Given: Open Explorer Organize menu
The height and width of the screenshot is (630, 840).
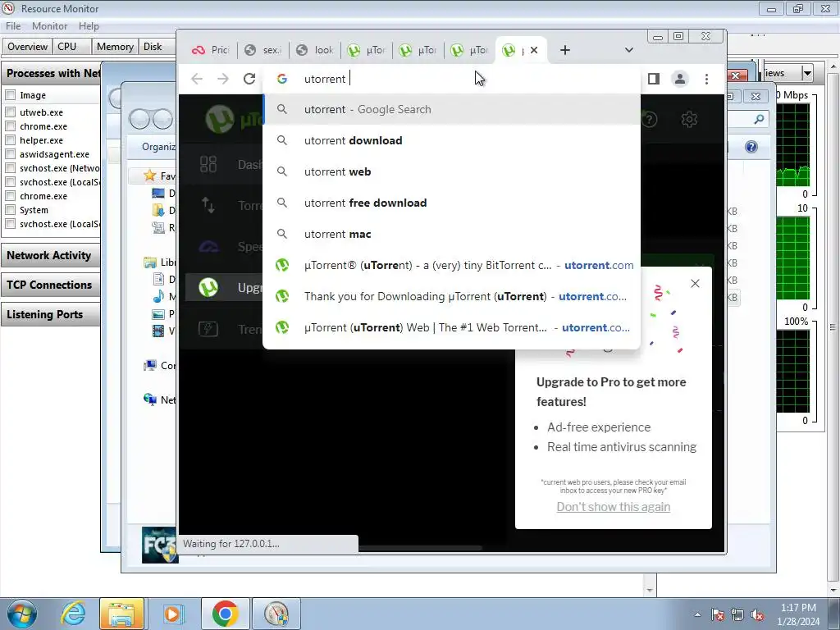Looking at the screenshot, I should [158, 147].
